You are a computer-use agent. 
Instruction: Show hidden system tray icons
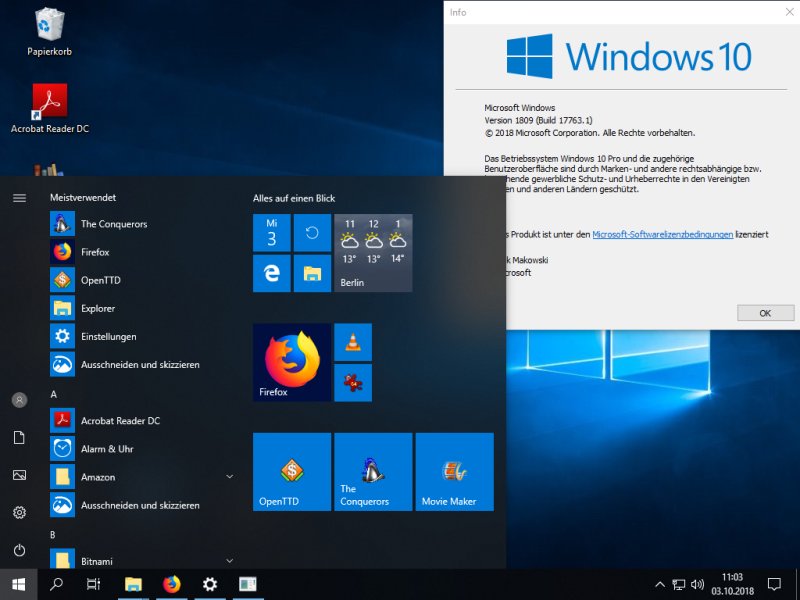pos(660,585)
